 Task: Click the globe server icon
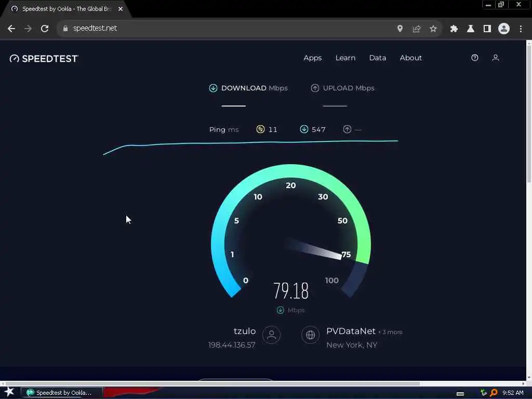pos(310,335)
